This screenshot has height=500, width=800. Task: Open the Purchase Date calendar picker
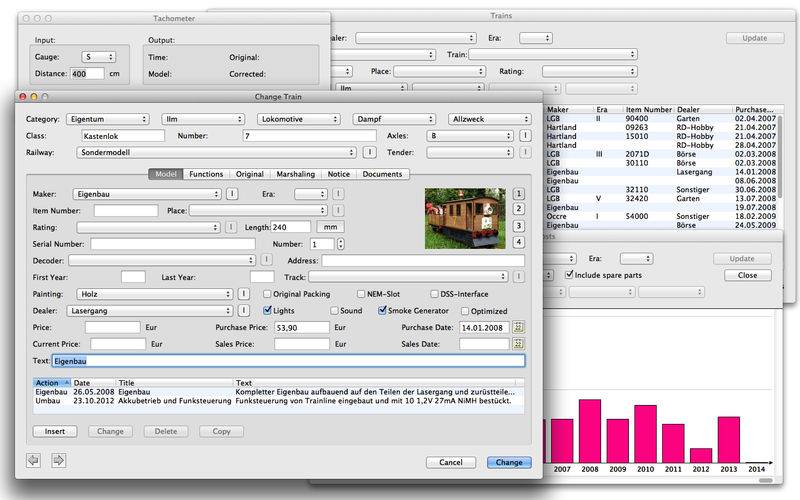coord(518,327)
